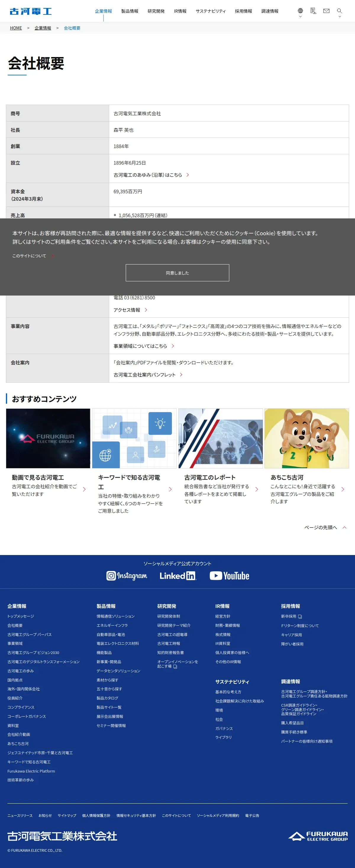Go to HOME breadcrumb

16,28
